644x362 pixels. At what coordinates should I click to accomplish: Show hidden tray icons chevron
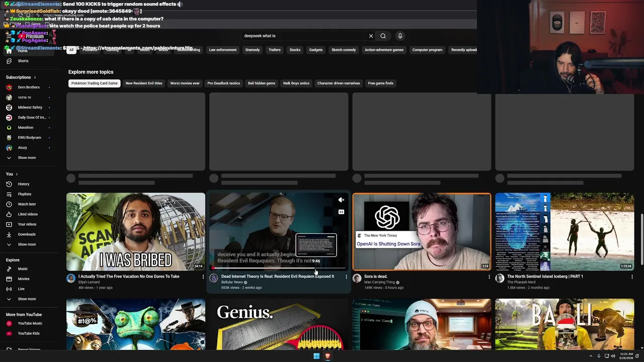click(x=591, y=356)
